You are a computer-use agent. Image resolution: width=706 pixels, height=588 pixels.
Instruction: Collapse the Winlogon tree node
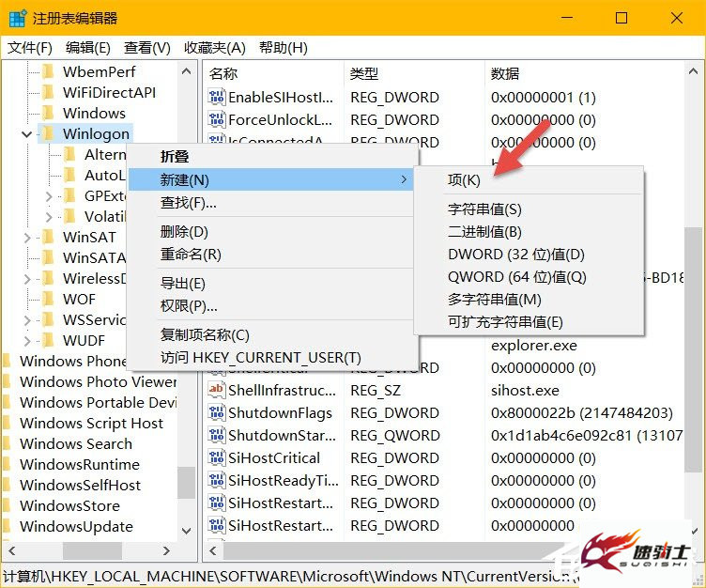26,134
